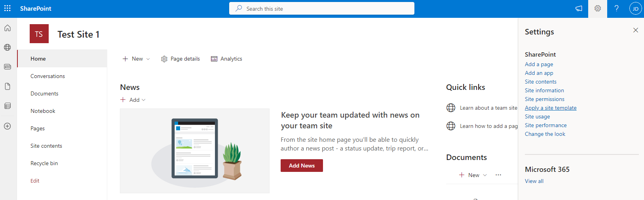Click globe icon beside 'Learn about a team site'
This screenshot has height=200, width=644.
[451, 108]
